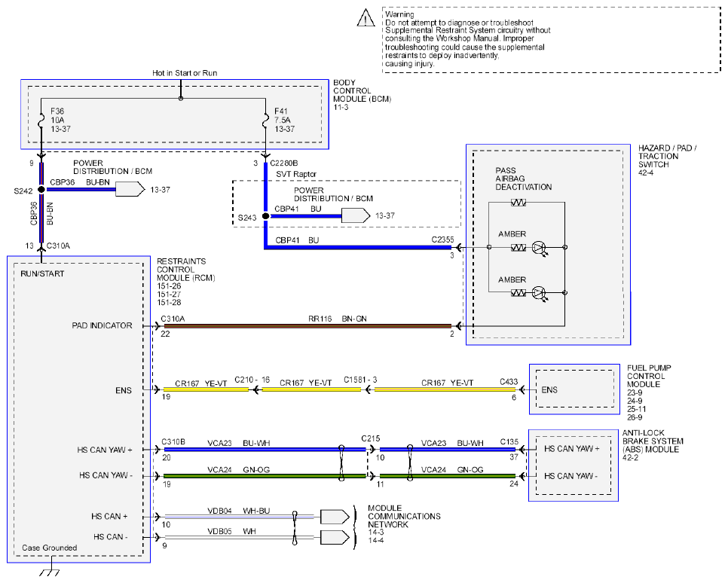Click the yellow CR167 wire segment near C433
The height and width of the screenshot is (583, 728).
(x=445, y=390)
